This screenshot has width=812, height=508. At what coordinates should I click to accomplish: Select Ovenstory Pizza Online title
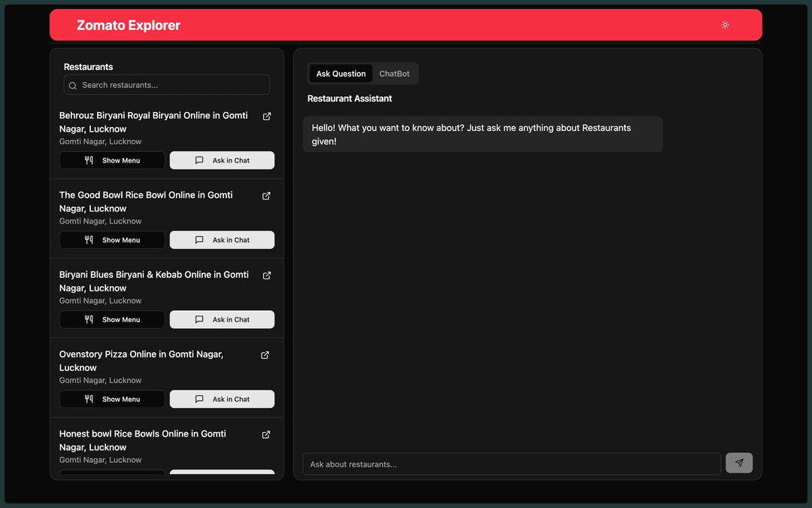point(141,360)
